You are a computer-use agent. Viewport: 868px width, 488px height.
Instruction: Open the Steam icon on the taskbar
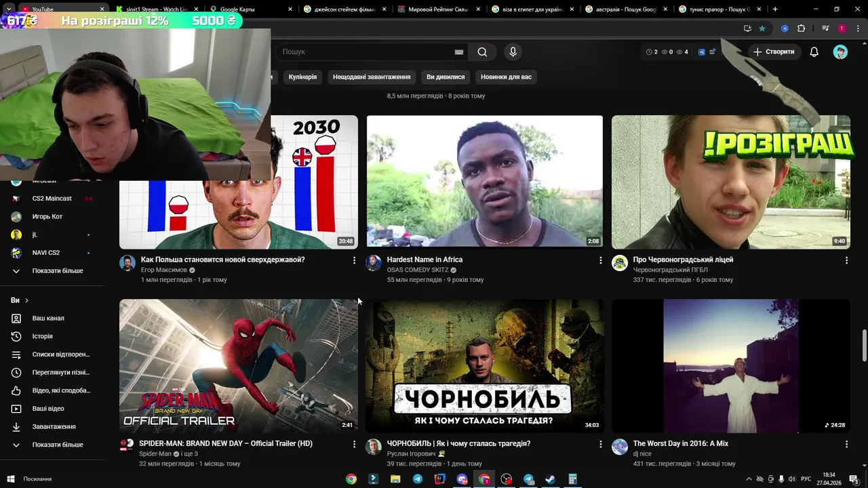551,479
